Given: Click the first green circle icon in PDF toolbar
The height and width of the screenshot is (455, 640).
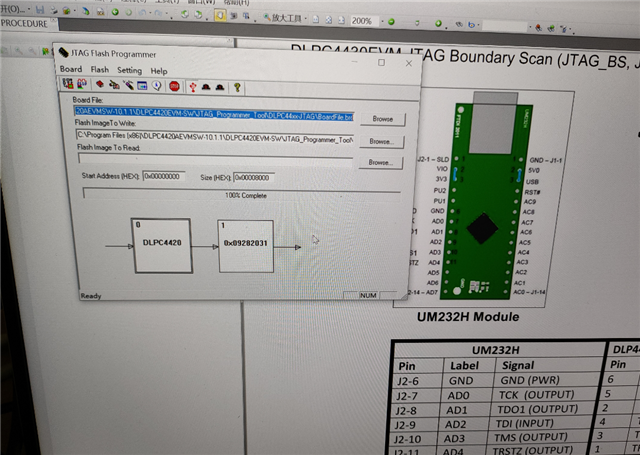Looking at the screenshot, I should pyautogui.click(x=115, y=12).
